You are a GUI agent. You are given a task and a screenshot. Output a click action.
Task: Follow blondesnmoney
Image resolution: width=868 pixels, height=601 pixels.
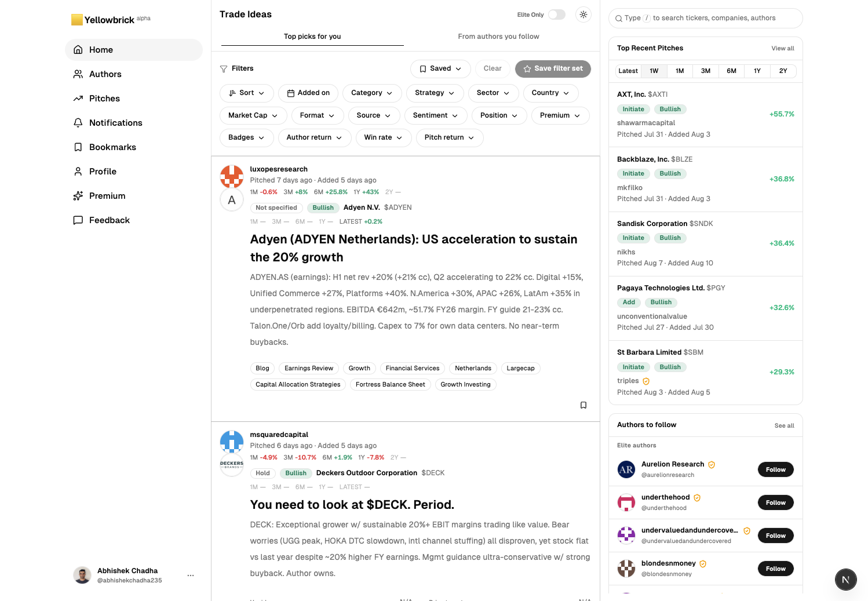click(x=775, y=569)
